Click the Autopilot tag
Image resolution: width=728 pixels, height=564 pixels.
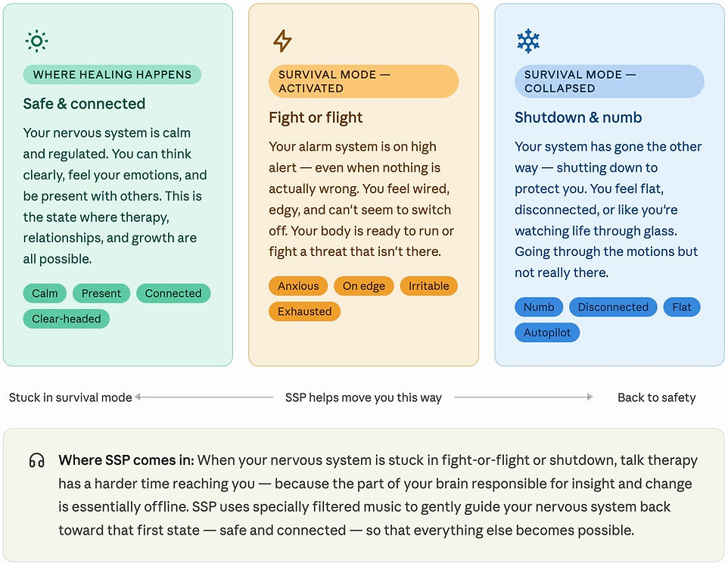[547, 332]
